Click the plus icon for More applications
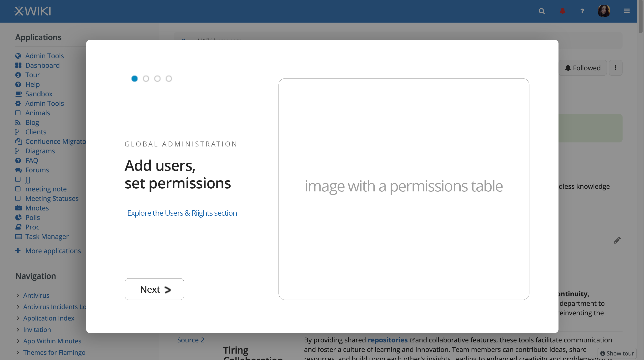Viewport: 644px width, 360px height. pyautogui.click(x=18, y=251)
